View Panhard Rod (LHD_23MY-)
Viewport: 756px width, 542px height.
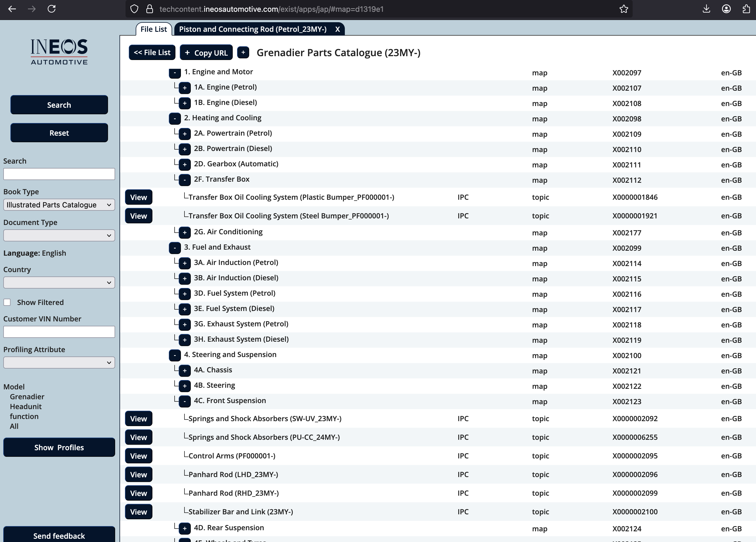point(139,475)
